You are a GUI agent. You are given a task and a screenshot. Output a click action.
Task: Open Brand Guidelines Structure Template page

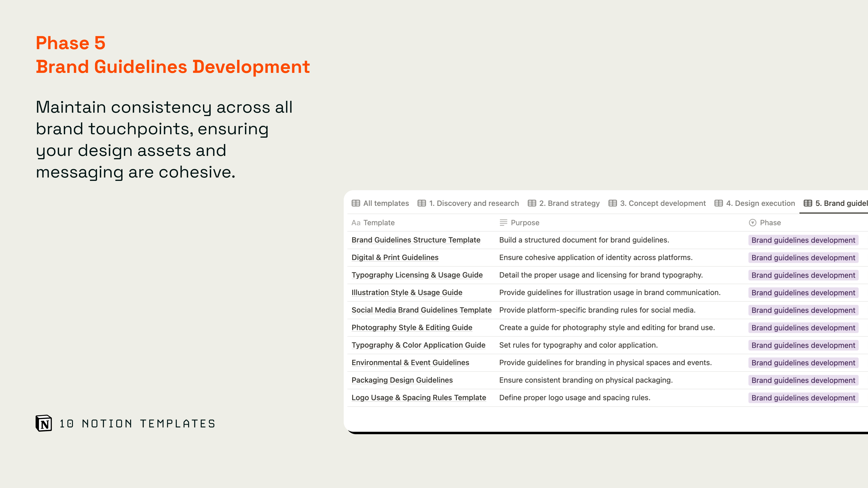416,240
